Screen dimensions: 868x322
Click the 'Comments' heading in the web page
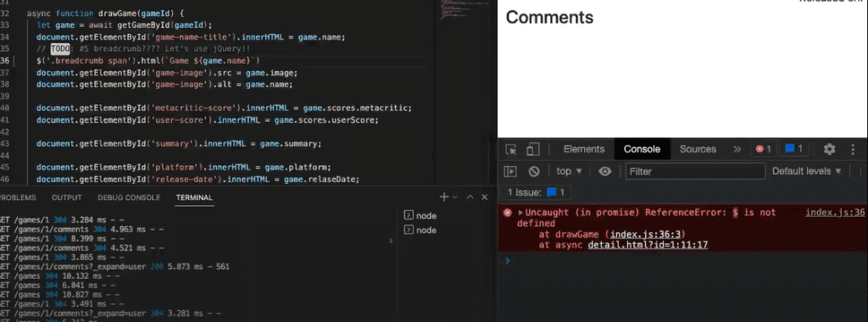click(x=549, y=17)
